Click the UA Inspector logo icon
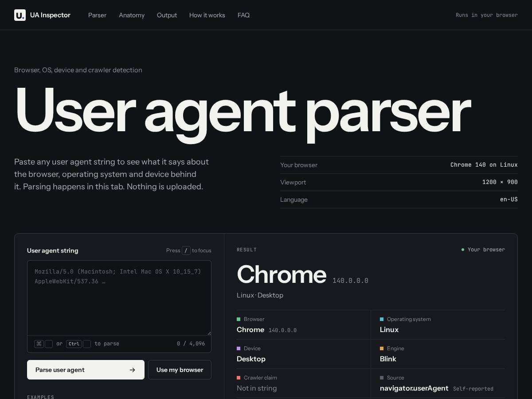 pyautogui.click(x=20, y=15)
